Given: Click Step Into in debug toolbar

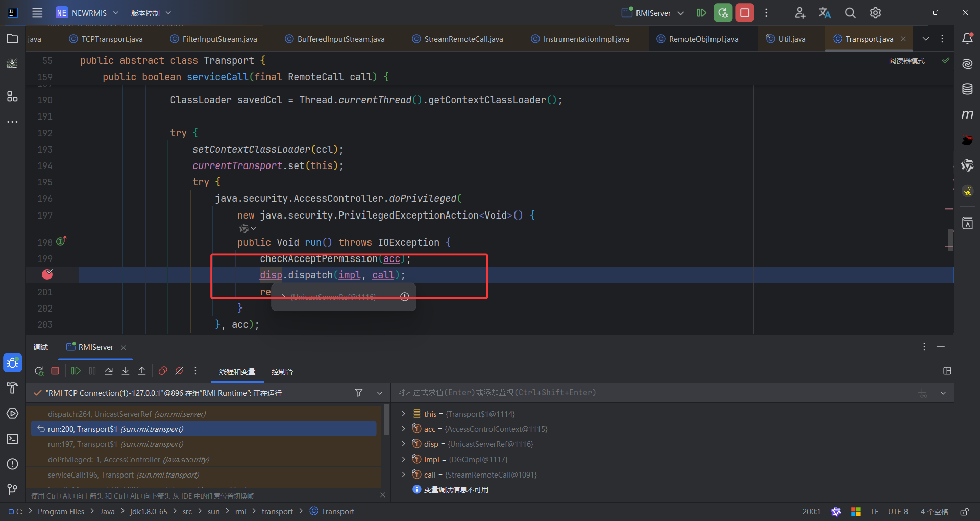Looking at the screenshot, I should (126, 371).
